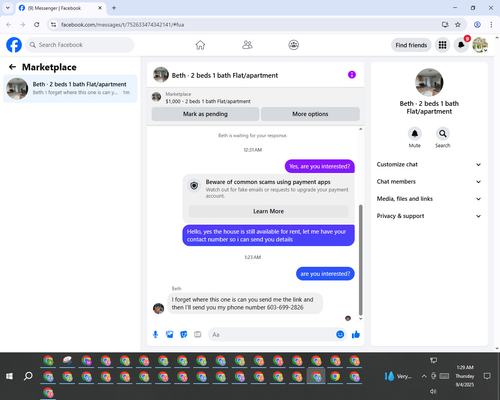Click the 'are you interested?' blue message

pyautogui.click(x=325, y=274)
